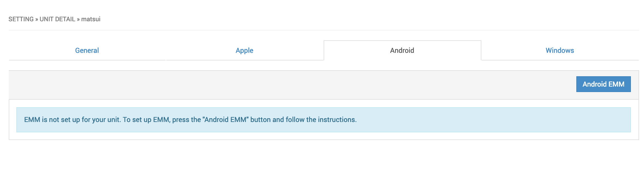Click the breadcrumb separator before matsui
Screen dimensions: 644x177
coord(78,19)
